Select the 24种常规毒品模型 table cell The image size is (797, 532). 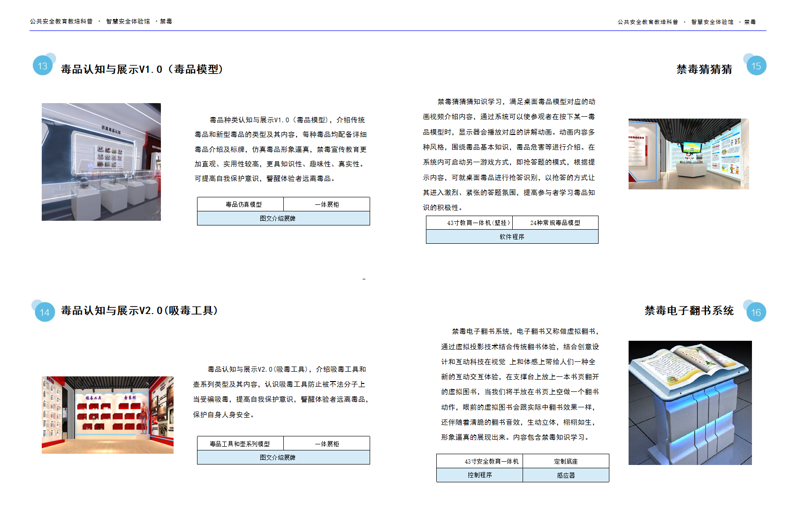point(555,223)
